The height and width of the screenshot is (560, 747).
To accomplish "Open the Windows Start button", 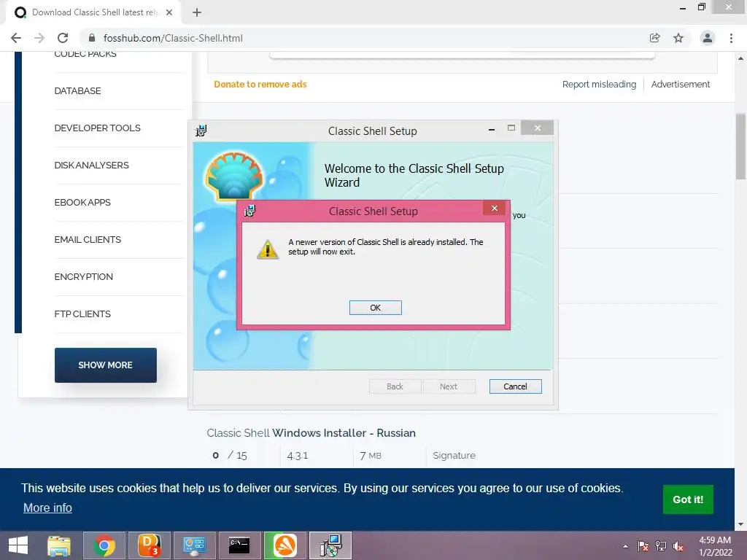I will pyautogui.click(x=18, y=545).
